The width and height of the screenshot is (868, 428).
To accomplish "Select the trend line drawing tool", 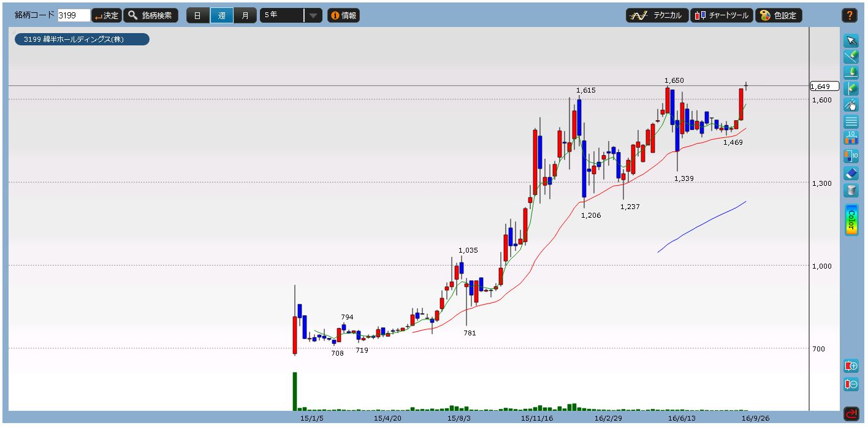I will pyautogui.click(x=851, y=57).
